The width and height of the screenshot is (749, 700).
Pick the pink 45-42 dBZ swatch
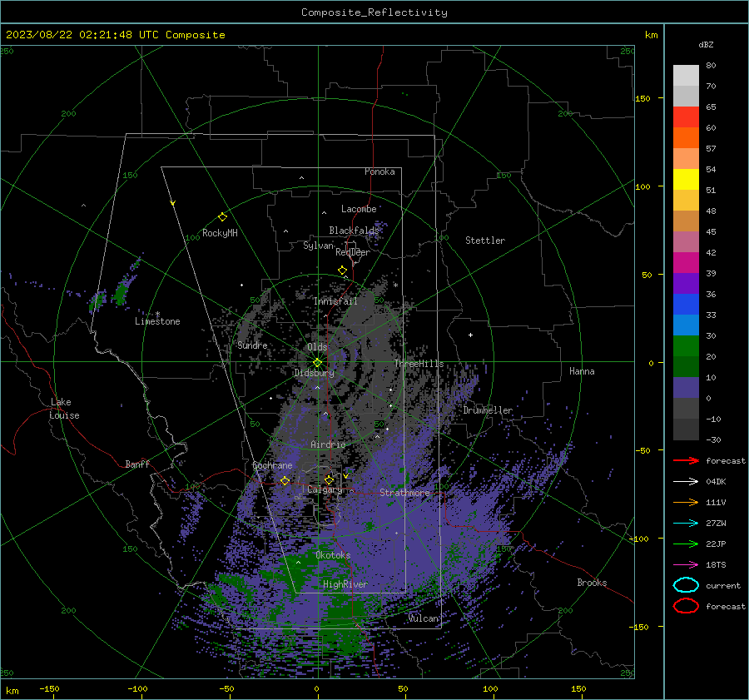click(x=686, y=242)
